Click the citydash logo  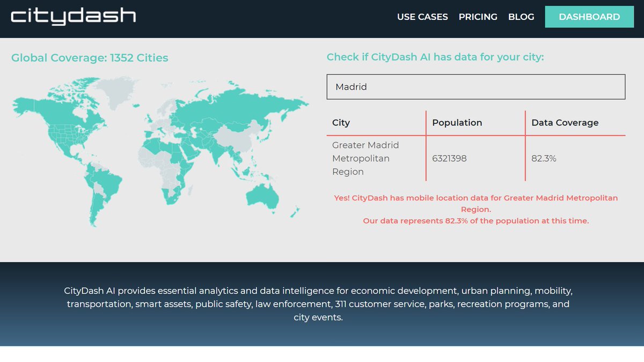(x=74, y=16)
